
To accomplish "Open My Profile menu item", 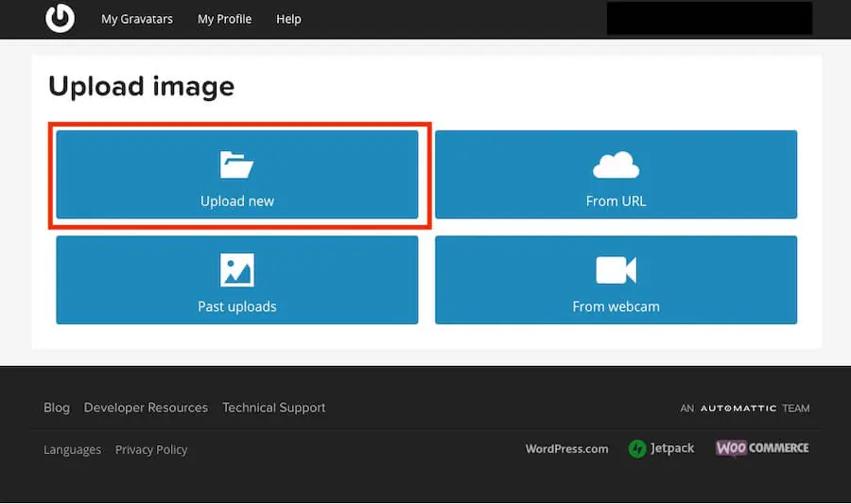I will (224, 19).
